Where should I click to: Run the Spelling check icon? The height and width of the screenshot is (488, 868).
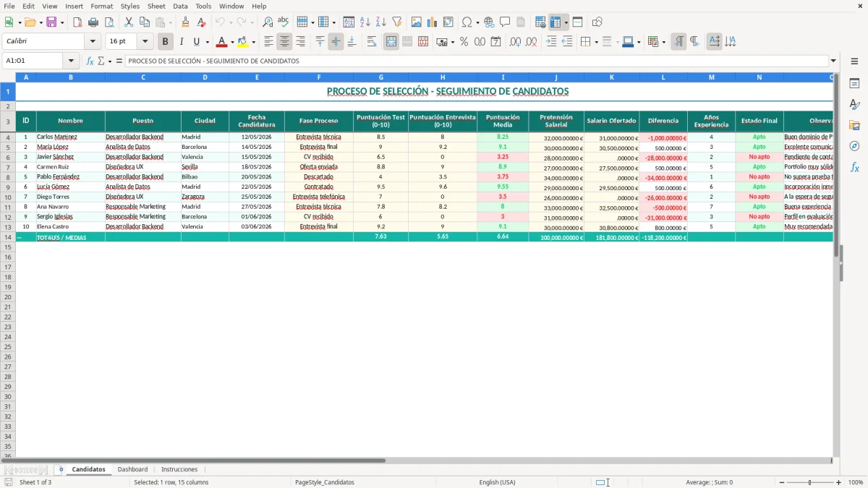[x=284, y=22]
